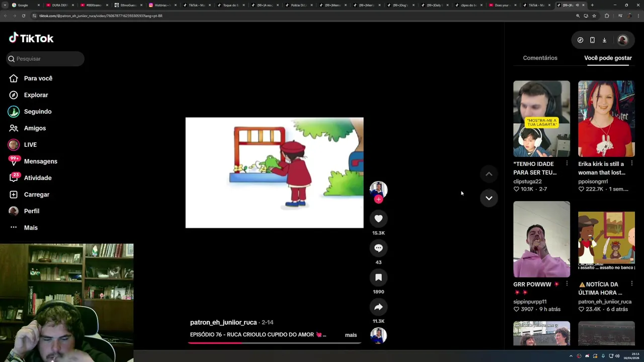Open a new browser tab with plus
This screenshot has width=644, height=362.
[592, 5]
